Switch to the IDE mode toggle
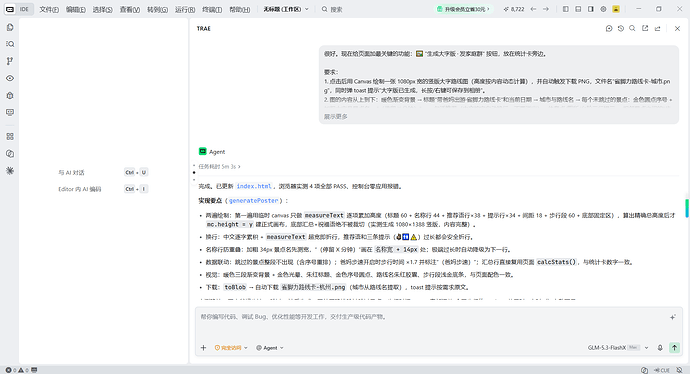This screenshot has width=690, height=374. click(24, 9)
